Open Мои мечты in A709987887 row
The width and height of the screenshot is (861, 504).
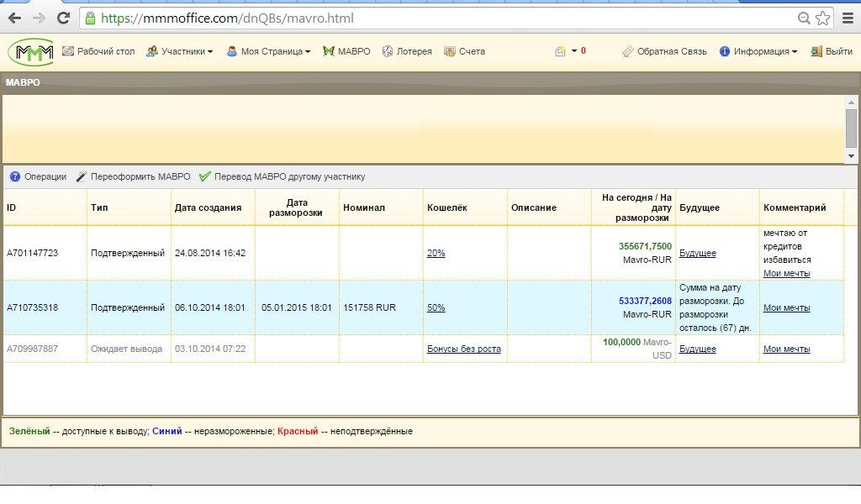(786, 349)
